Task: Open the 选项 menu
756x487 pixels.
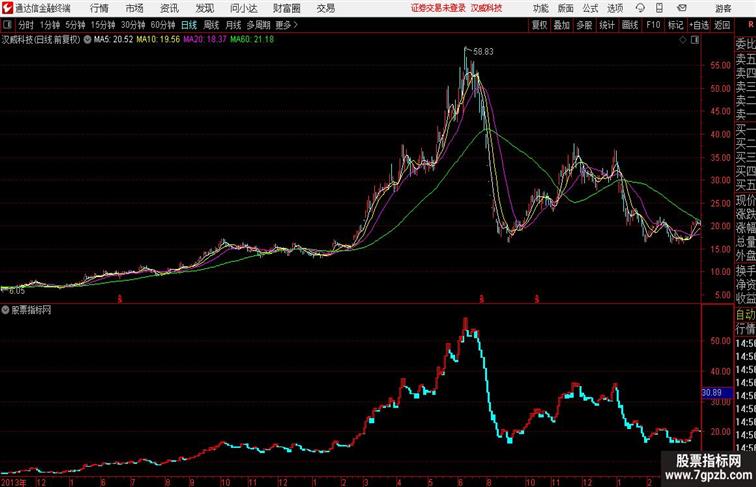Action: point(615,8)
